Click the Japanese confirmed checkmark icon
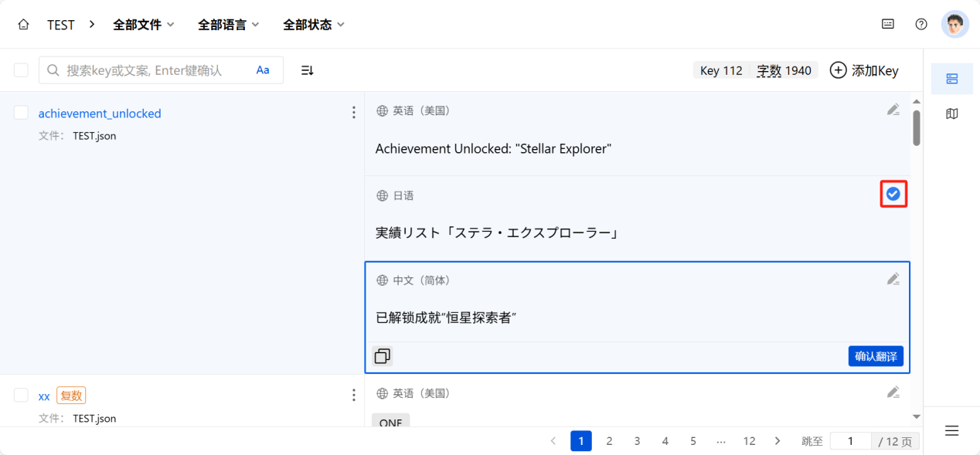This screenshot has width=980, height=455. 893,194
